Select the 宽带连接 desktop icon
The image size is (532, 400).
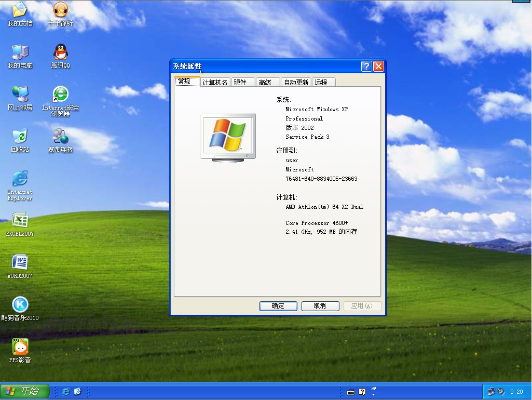pos(61,137)
